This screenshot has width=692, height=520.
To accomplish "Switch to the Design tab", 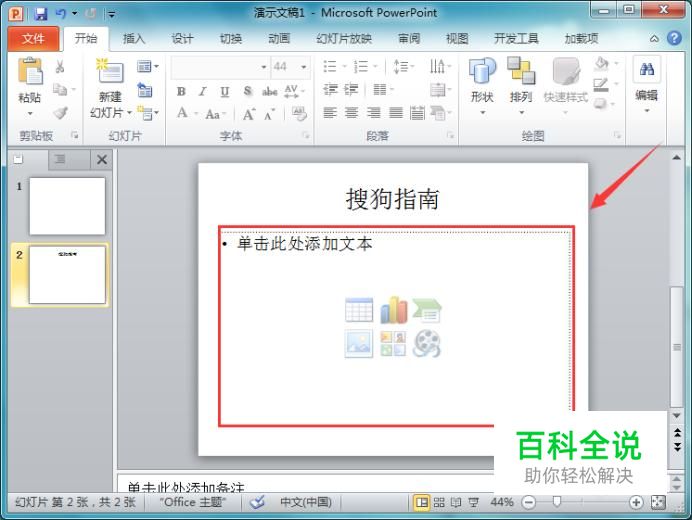I will [x=182, y=39].
